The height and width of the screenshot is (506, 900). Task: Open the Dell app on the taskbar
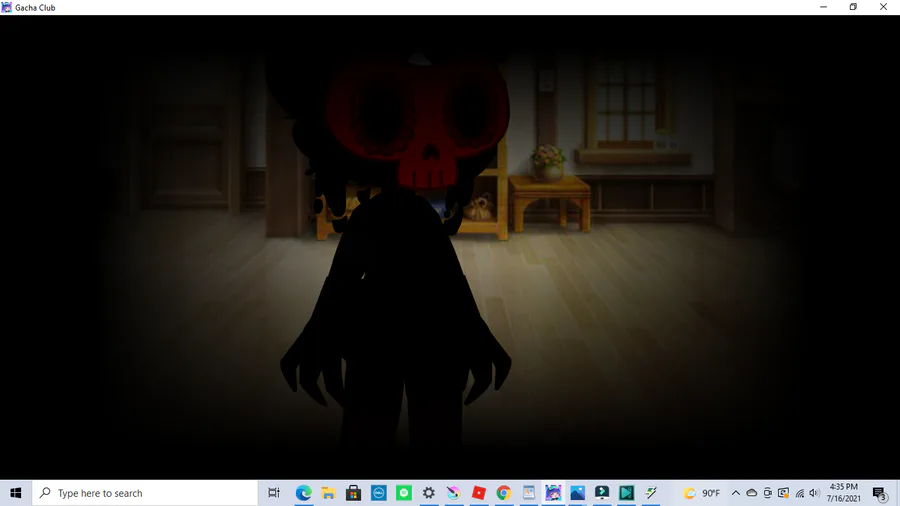(x=379, y=493)
